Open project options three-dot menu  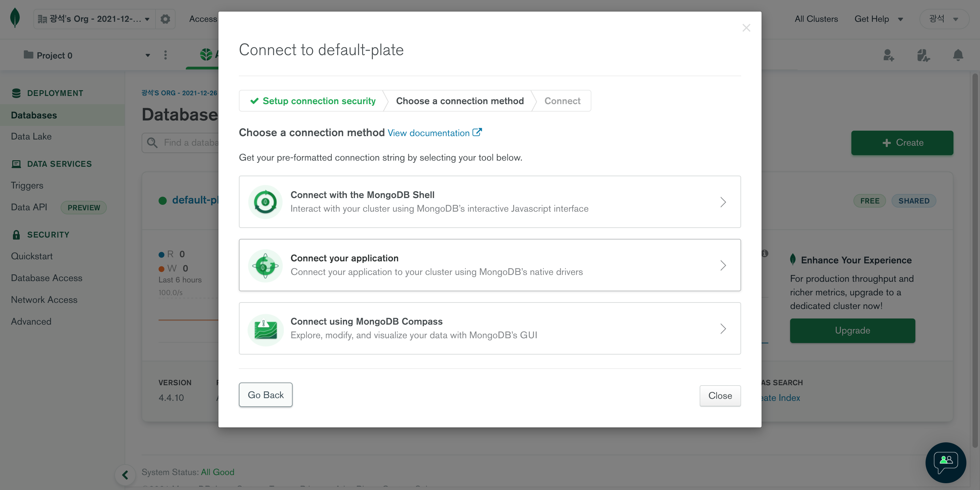tap(165, 55)
